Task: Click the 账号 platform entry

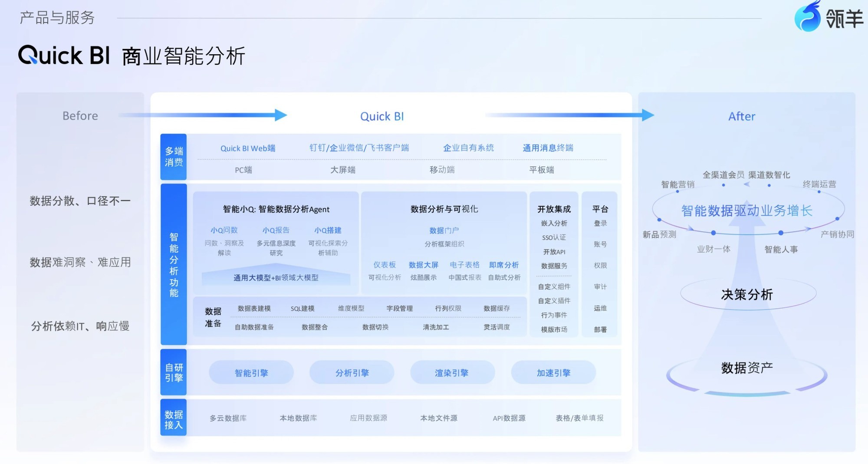Action: pyautogui.click(x=600, y=244)
